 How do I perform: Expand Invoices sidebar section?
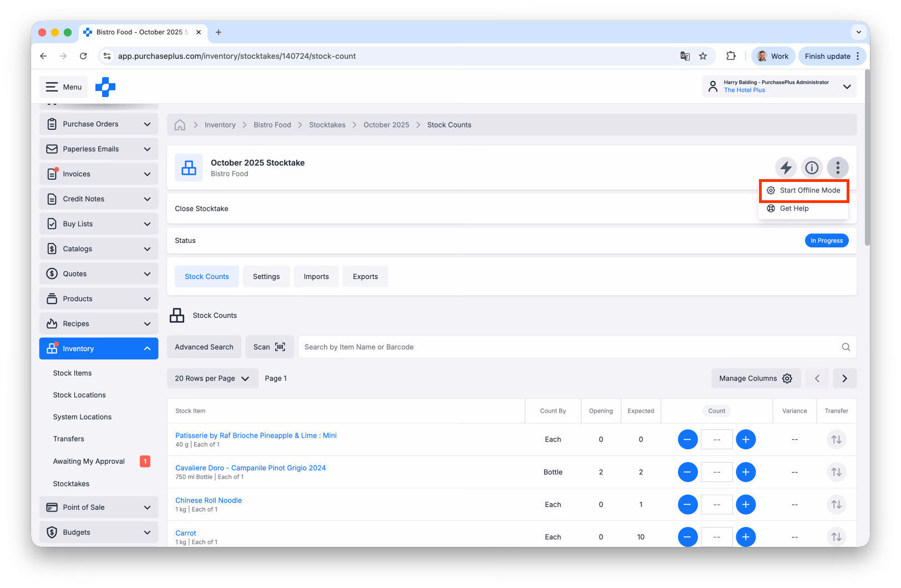pyautogui.click(x=99, y=174)
